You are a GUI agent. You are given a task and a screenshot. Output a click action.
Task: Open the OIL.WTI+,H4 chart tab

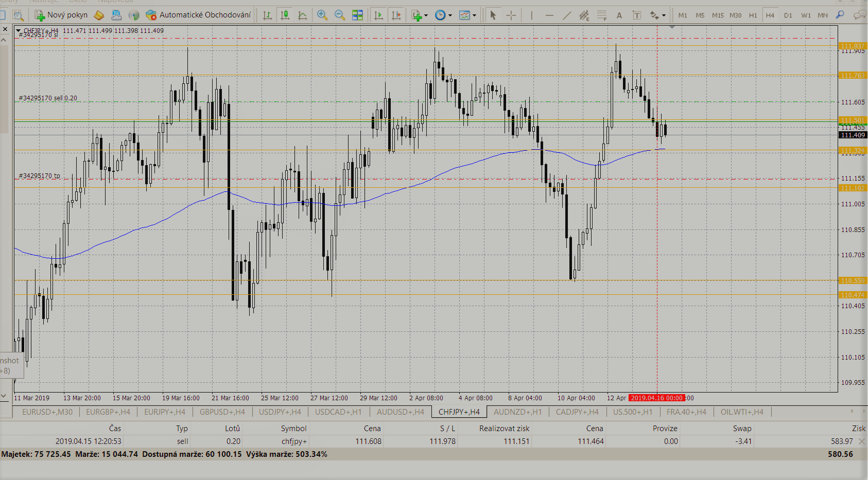(742, 412)
